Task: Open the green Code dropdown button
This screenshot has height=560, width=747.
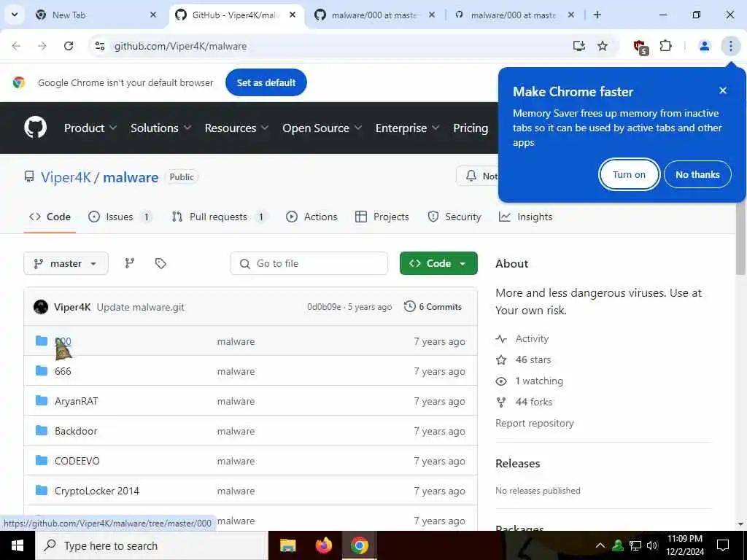Action: tap(438, 263)
